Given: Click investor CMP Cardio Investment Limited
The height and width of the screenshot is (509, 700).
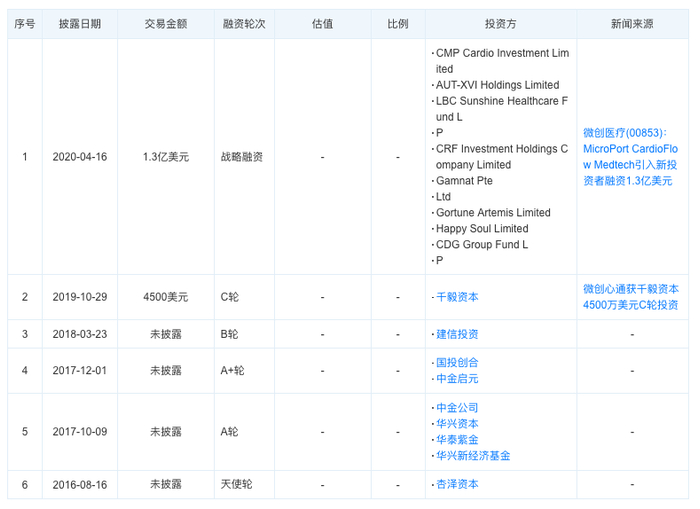Looking at the screenshot, I should coord(502,61).
